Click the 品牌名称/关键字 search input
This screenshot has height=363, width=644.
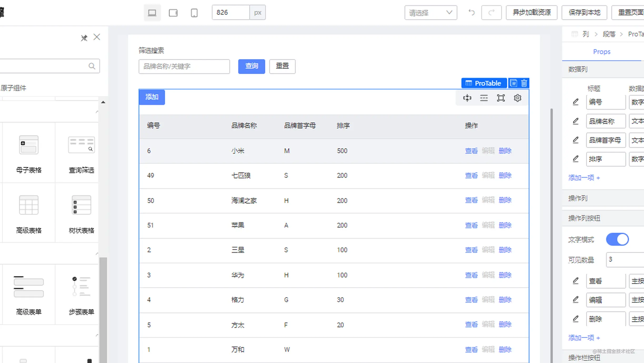(184, 66)
